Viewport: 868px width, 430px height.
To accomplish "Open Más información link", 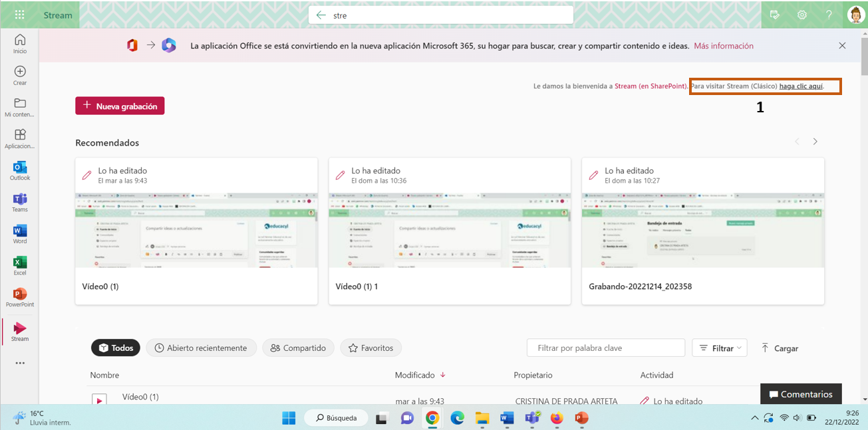I will coord(724,46).
